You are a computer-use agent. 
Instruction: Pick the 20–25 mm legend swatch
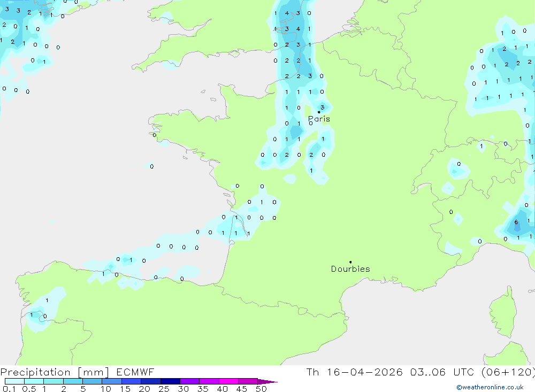click(x=151, y=381)
